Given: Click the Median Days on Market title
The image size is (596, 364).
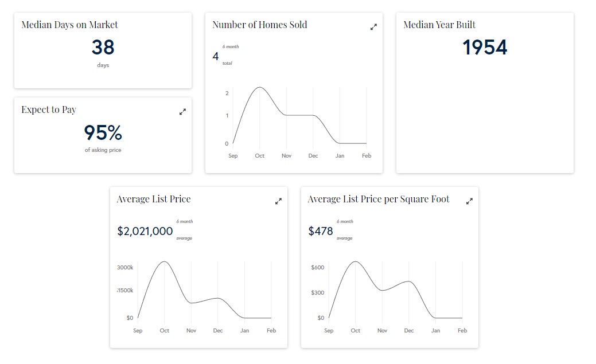Looking at the screenshot, I should point(69,25).
